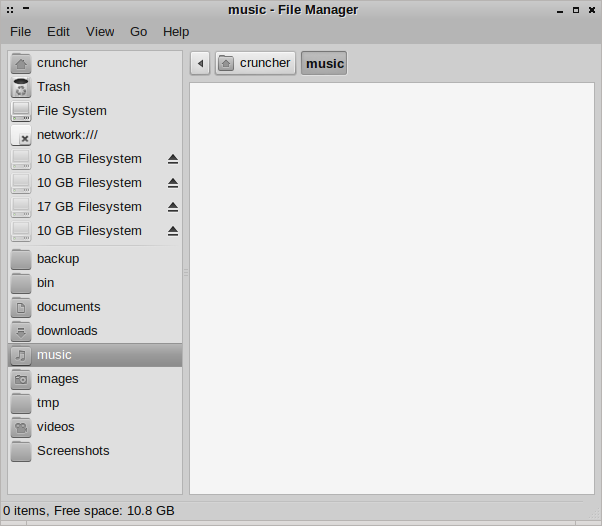Select the Trash label in sidebar
The height and width of the screenshot is (526, 602).
[53, 86]
